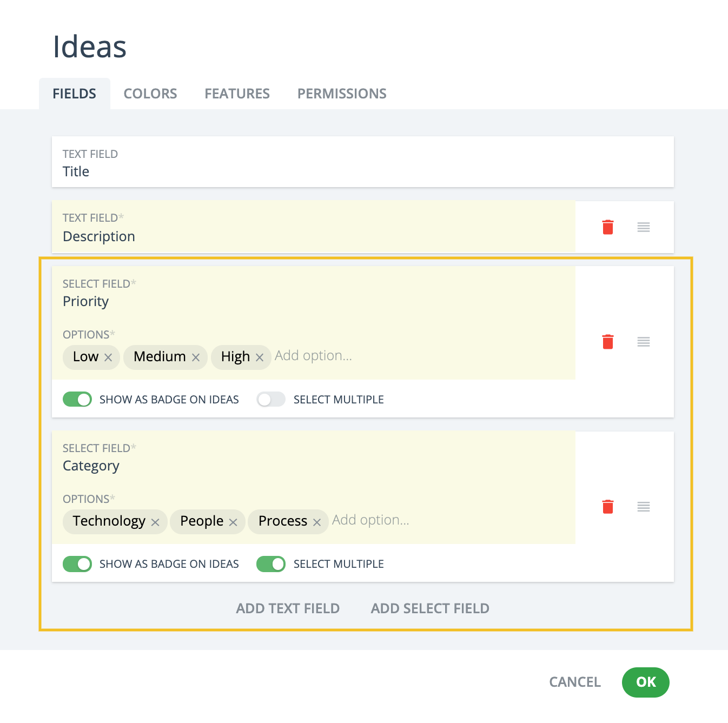Open the Permissions tab

342,94
